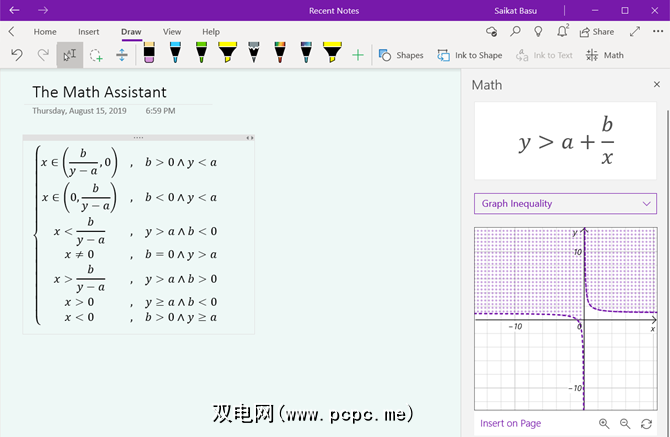Open the Shapes button
Viewport: 670px width, 437px height.
400,55
